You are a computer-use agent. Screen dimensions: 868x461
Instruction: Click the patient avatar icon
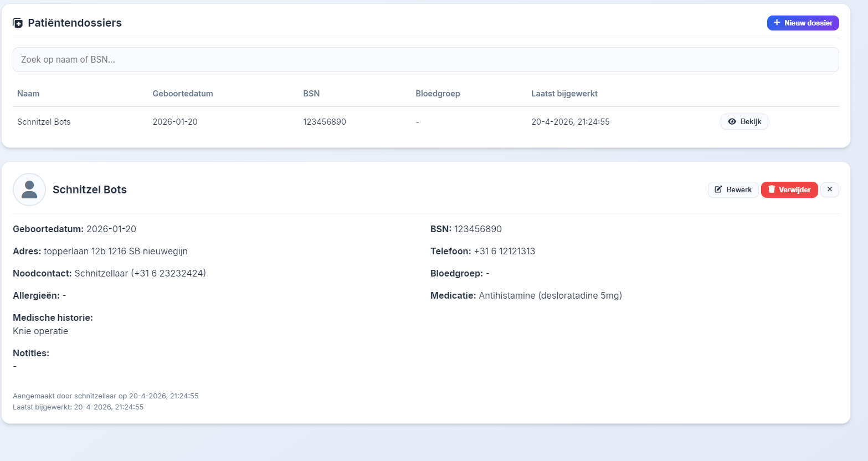click(29, 189)
